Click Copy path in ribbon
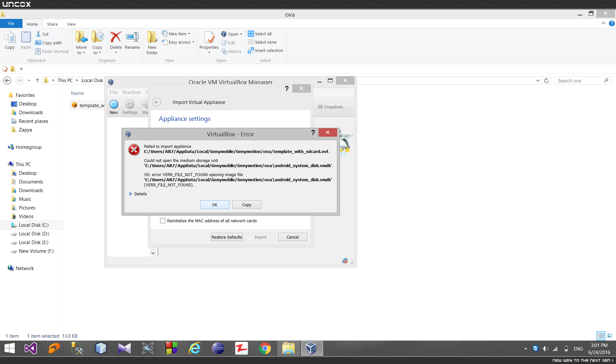This screenshot has height=364, width=616. coord(48,43)
